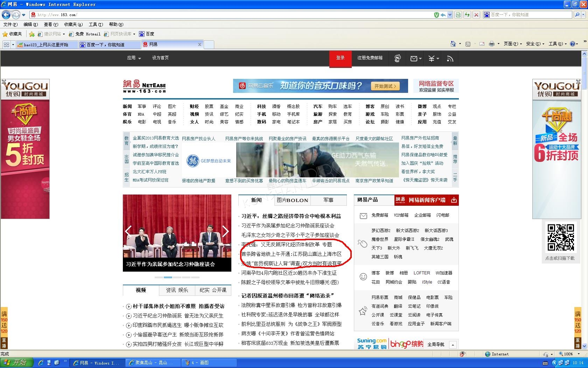Expand the 建议网站 dropdown arrow

tap(64, 34)
